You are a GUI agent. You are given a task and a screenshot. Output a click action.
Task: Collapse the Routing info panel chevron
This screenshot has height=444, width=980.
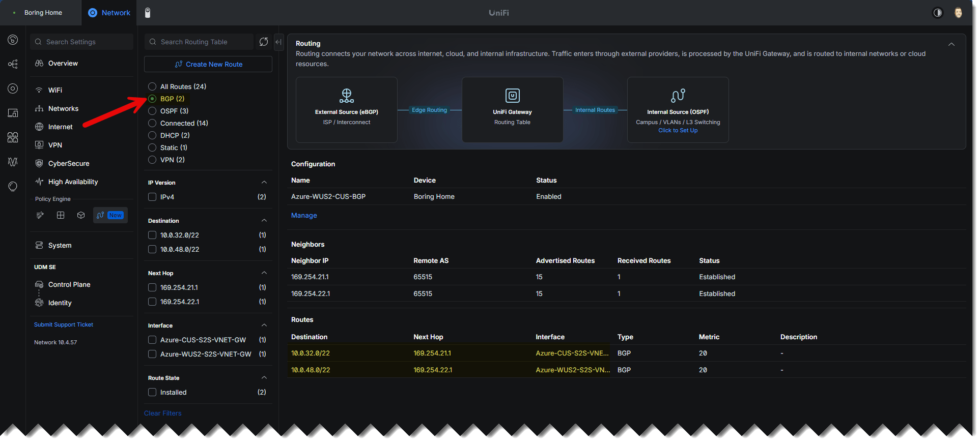(x=951, y=44)
